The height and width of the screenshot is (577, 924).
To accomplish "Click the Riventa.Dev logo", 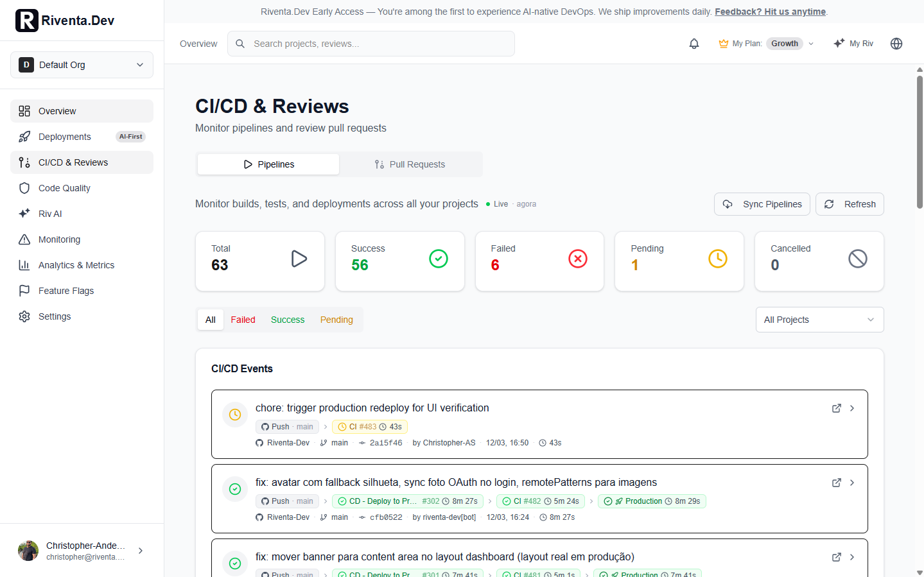I will point(64,20).
